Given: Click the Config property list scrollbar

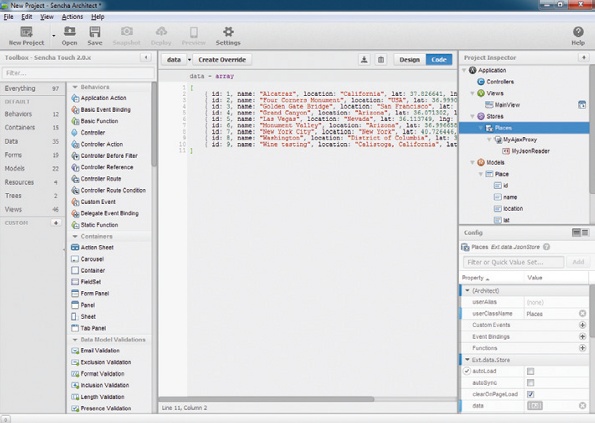Looking at the screenshot, I should (x=592, y=311).
